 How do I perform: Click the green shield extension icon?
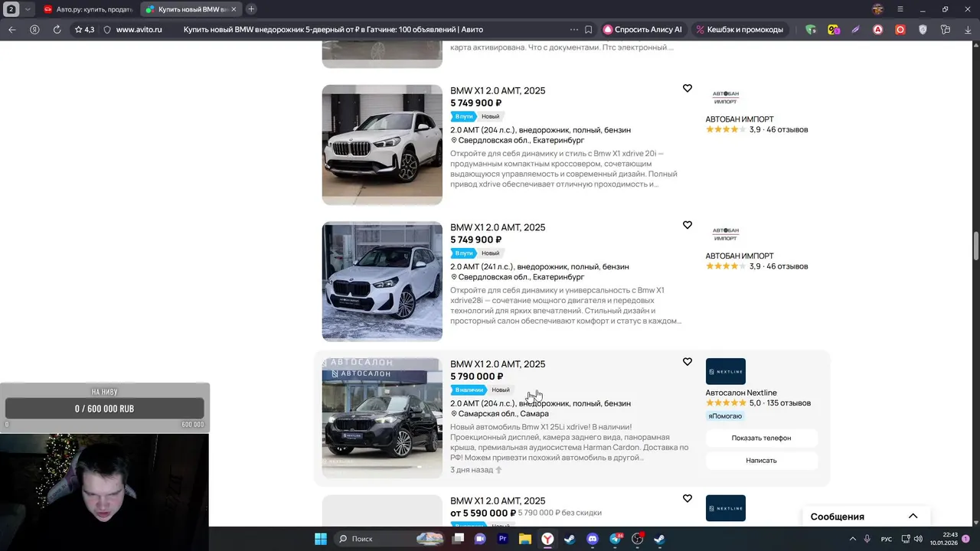811,29
